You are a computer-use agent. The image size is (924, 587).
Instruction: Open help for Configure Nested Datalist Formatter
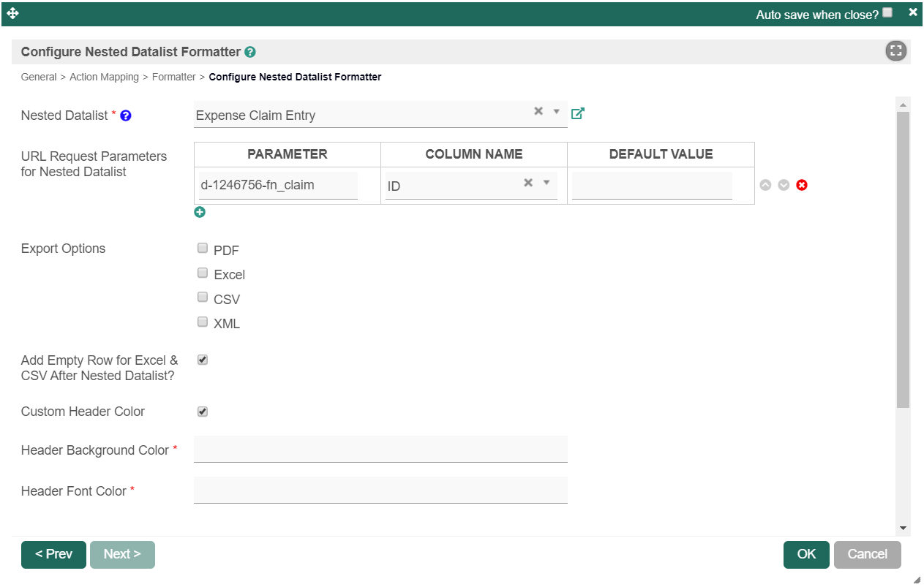250,53
